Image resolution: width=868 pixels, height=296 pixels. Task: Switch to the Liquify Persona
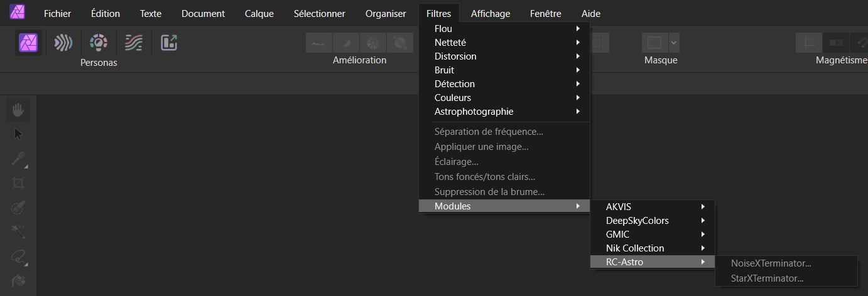(x=63, y=42)
